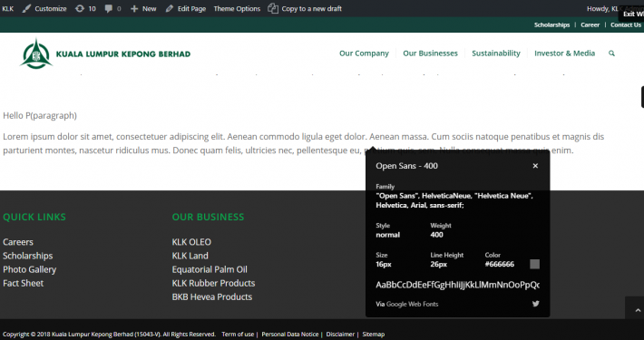Open the Sustainability menu

tap(496, 53)
